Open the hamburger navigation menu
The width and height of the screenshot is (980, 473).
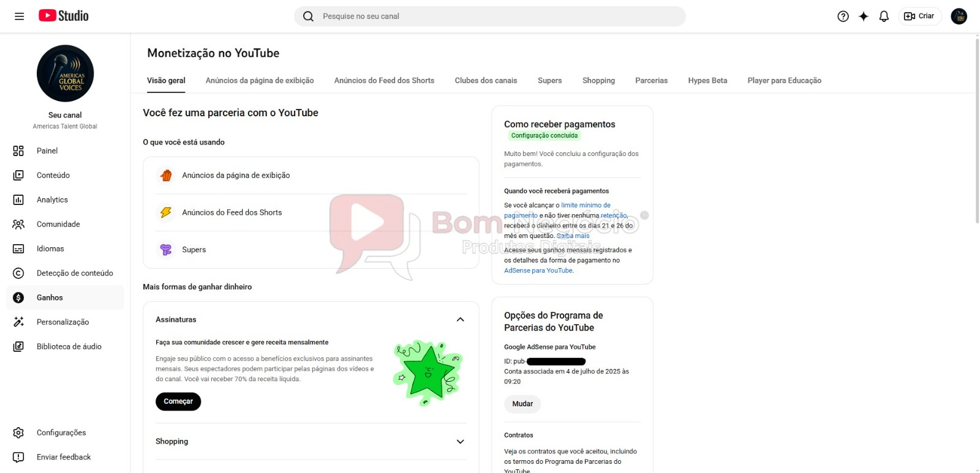[x=19, y=17]
